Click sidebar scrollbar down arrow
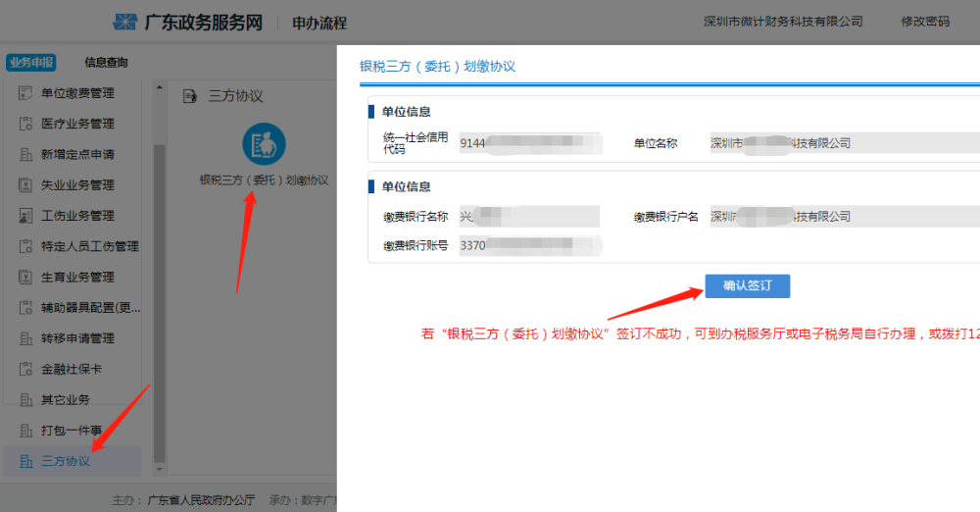 pyautogui.click(x=160, y=469)
